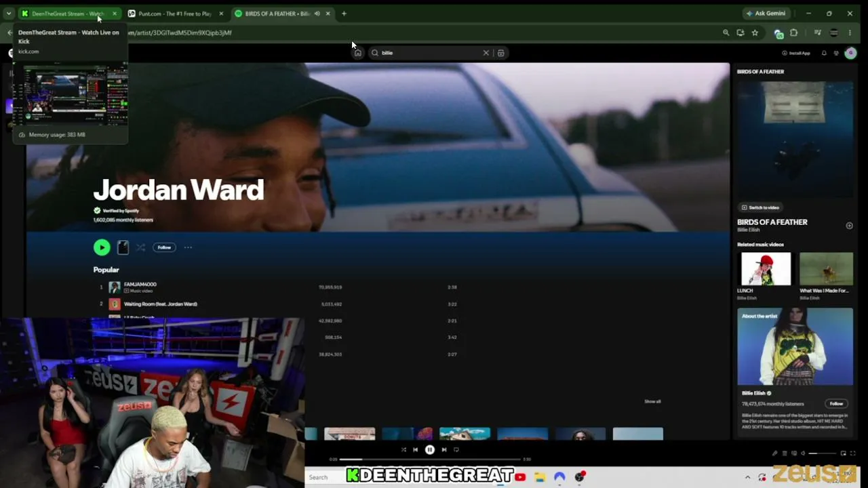Click the Spotify search field containing billie
This screenshot has width=868, height=488.
tap(430, 53)
